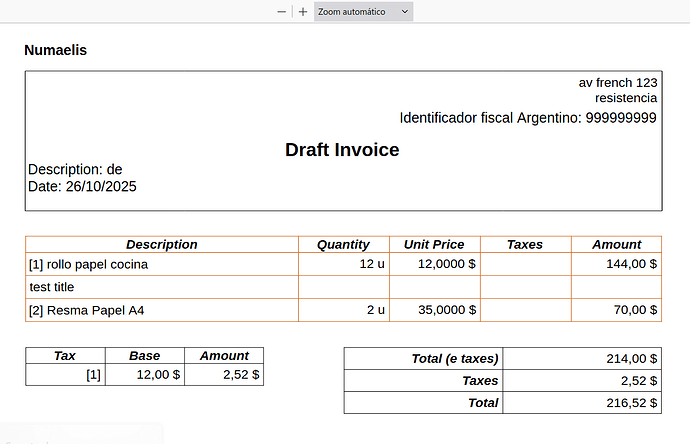The width and height of the screenshot is (690, 444).
Task: Click the Description column header
Action: pyautogui.click(x=161, y=244)
